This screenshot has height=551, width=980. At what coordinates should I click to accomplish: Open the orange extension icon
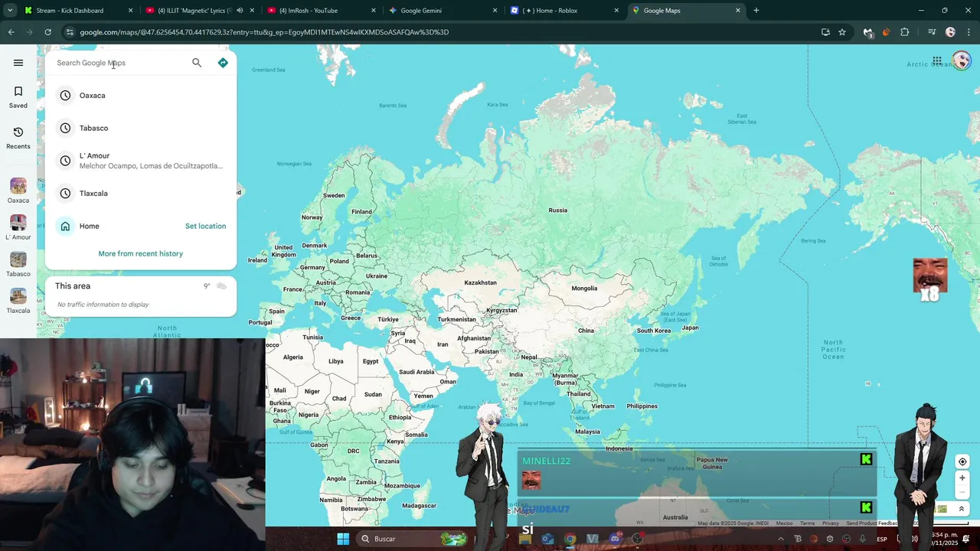[886, 32]
